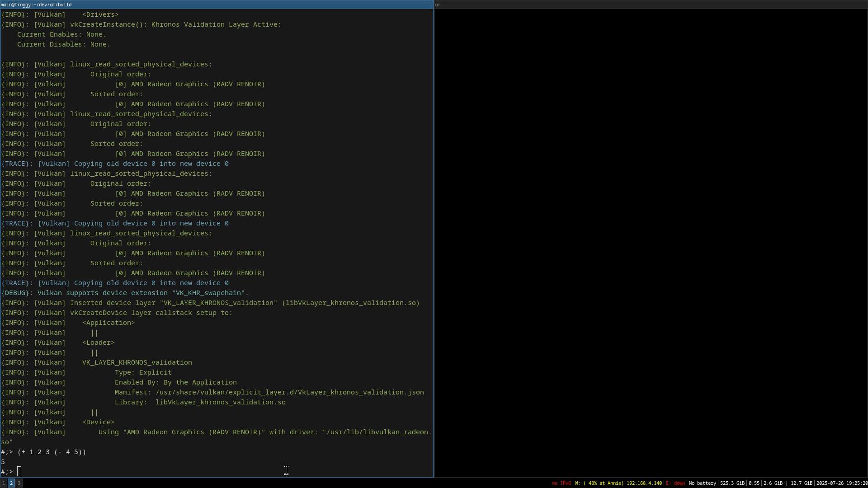This screenshot has height=488, width=868.
Task: Click the 'Current Disables: None.' line
Action: pos(64,44)
